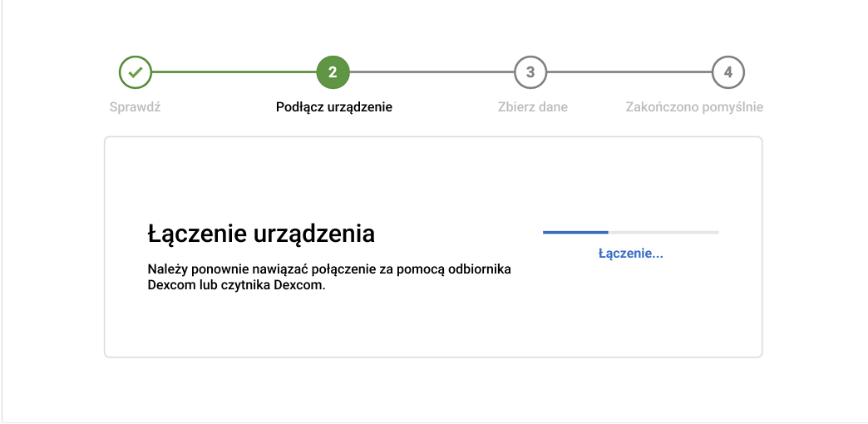Click the step 4 numbered circle
The height and width of the screenshot is (424, 868).
(728, 72)
